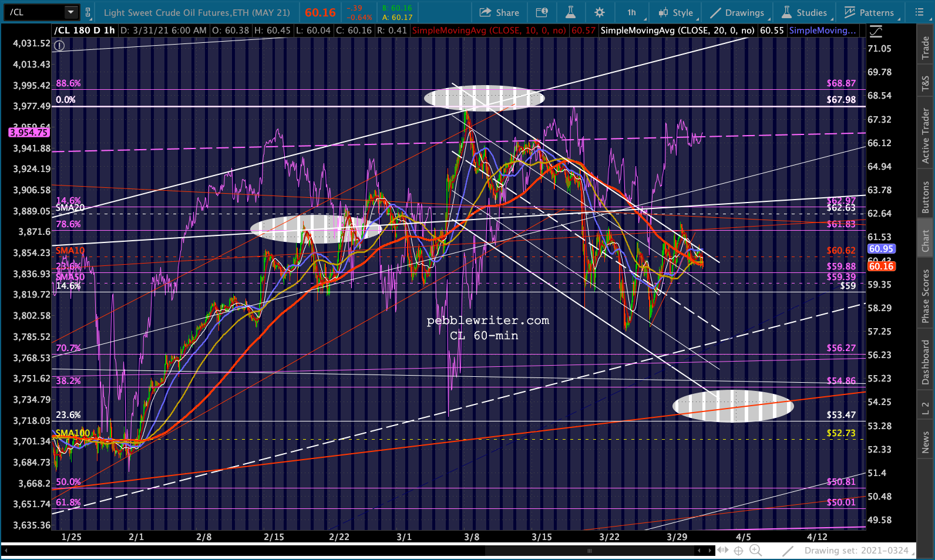Open the Edit studies flask icon
The image size is (935, 560).
pos(570,12)
